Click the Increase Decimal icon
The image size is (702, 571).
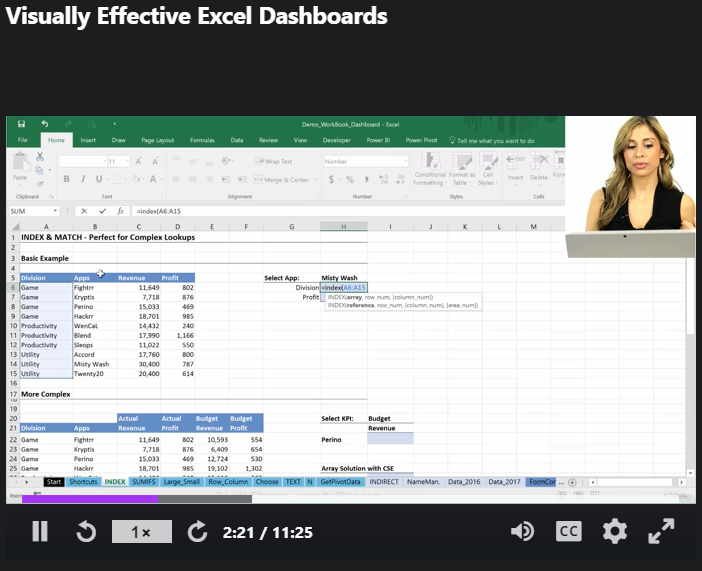384,180
